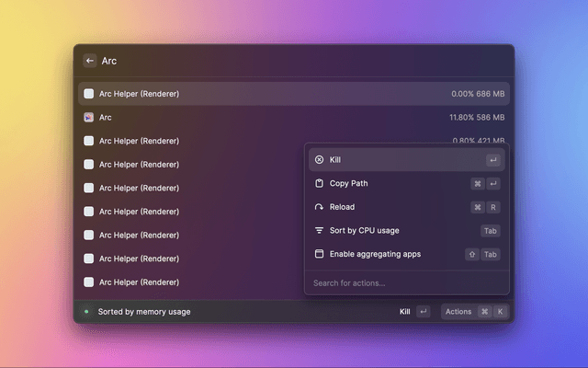Click icon of the 686 MB Arc Helper row
Screen dimensions: 588x368
coord(88,94)
